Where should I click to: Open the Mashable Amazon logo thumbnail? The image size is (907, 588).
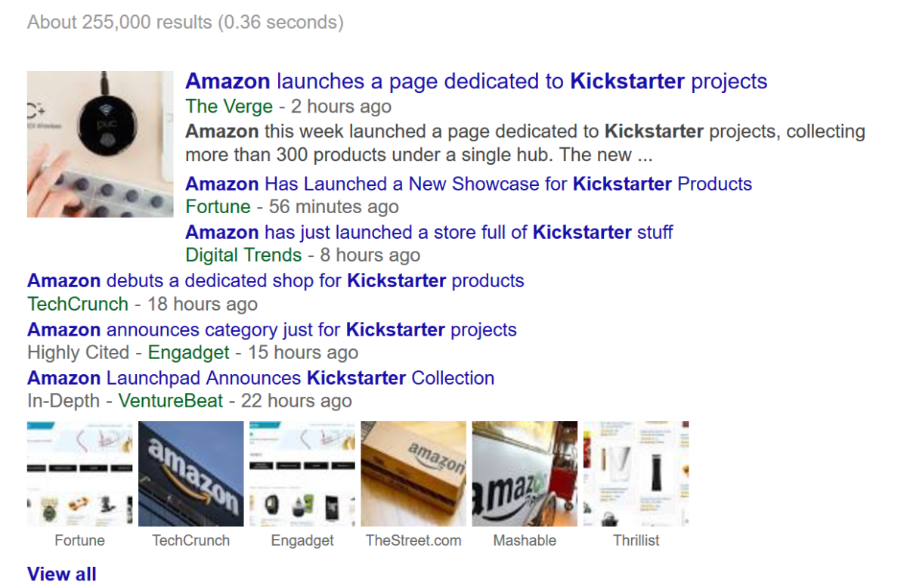pyautogui.click(x=525, y=473)
